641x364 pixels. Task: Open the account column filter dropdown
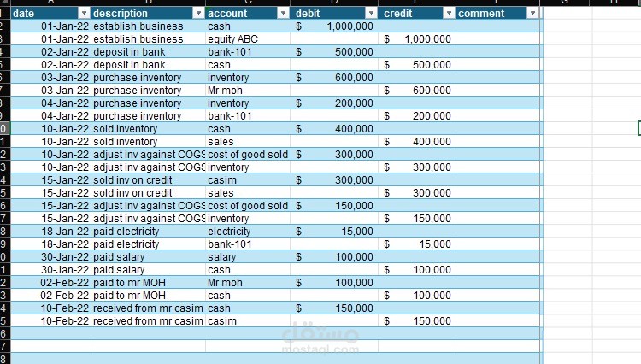tap(283, 13)
